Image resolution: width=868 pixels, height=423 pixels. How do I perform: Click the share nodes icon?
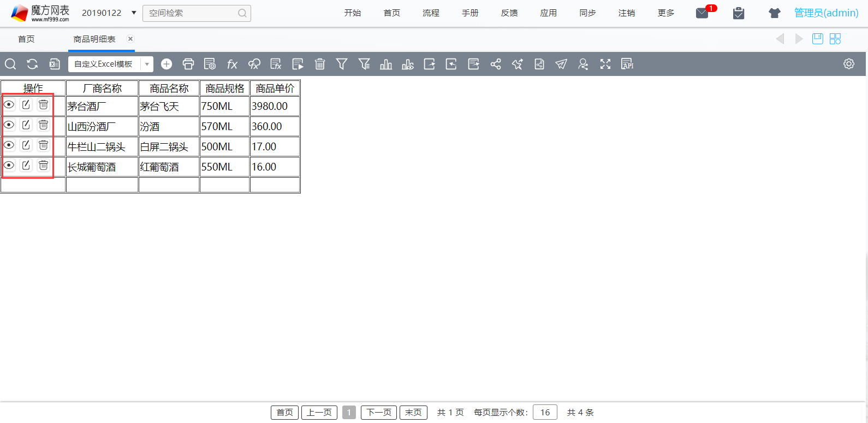coord(496,64)
